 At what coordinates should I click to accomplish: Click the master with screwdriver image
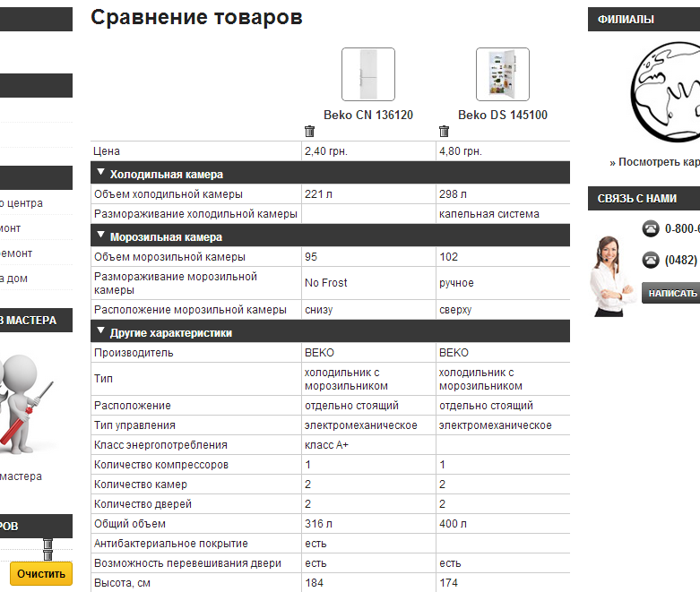27,404
